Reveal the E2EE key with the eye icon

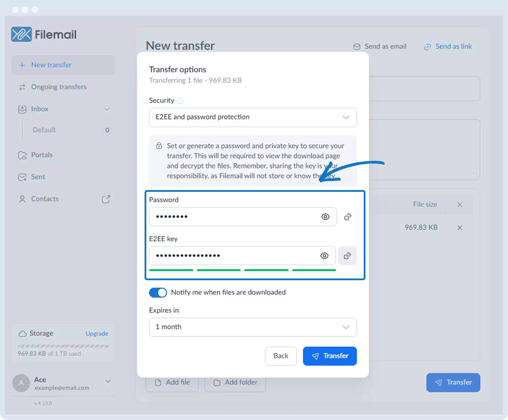[x=324, y=256]
